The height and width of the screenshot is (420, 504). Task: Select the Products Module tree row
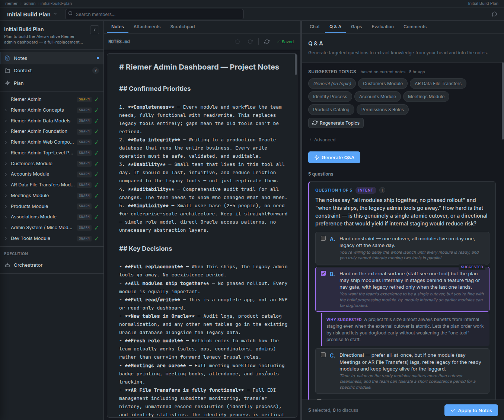52,206
